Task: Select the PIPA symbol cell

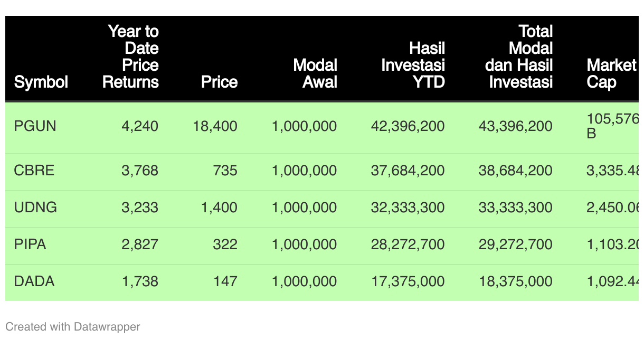Action: pyautogui.click(x=30, y=244)
